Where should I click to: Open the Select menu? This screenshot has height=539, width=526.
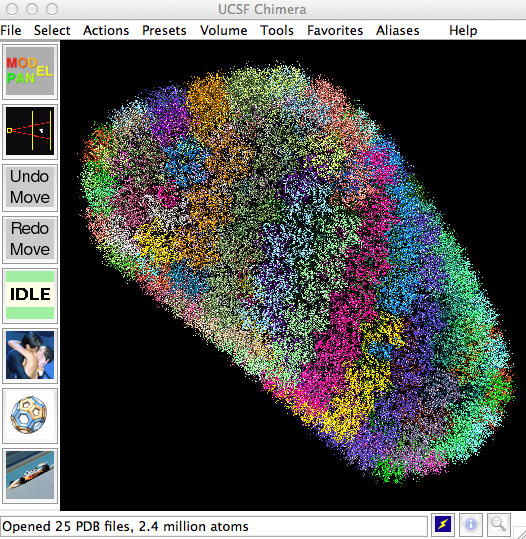click(x=52, y=30)
